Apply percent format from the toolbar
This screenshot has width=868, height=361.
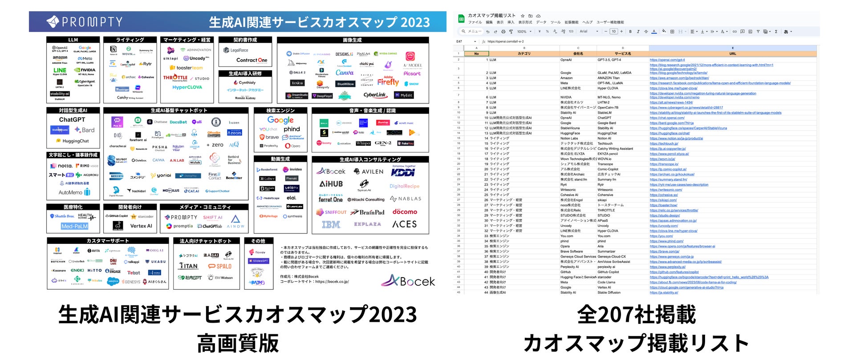(547, 32)
